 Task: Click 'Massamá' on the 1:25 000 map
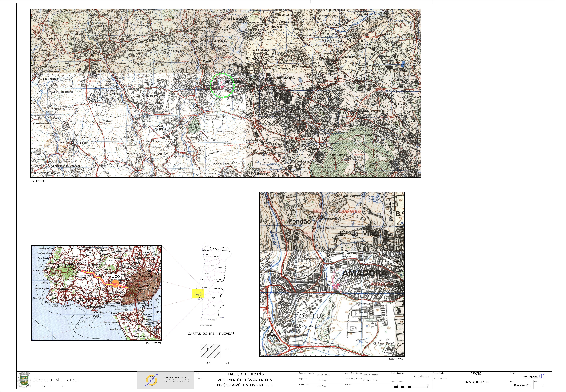click(153, 96)
